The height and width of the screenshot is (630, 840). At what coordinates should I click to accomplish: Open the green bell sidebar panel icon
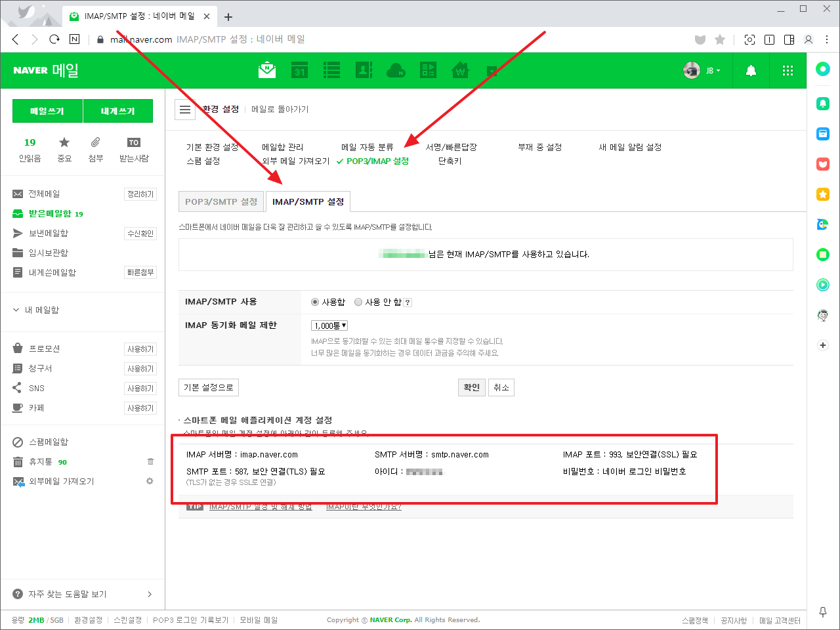pos(823,104)
